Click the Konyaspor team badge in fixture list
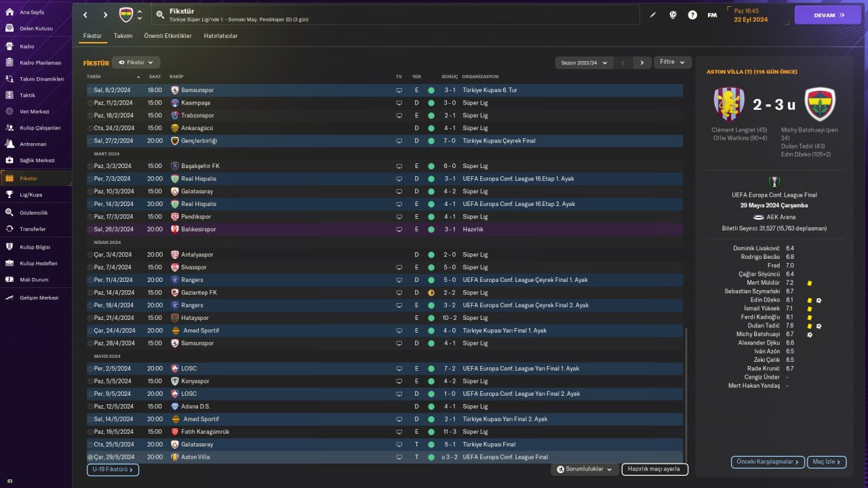The image size is (868, 488). pos(175,381)
